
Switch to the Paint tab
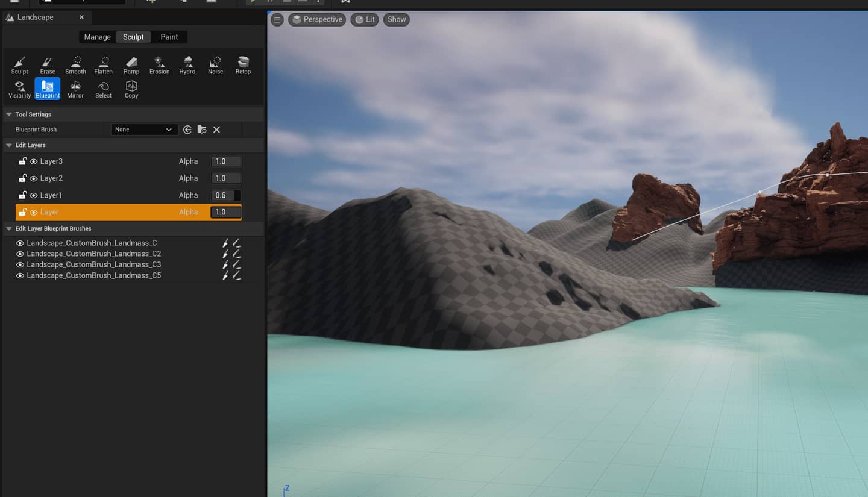tap(169, 37)
